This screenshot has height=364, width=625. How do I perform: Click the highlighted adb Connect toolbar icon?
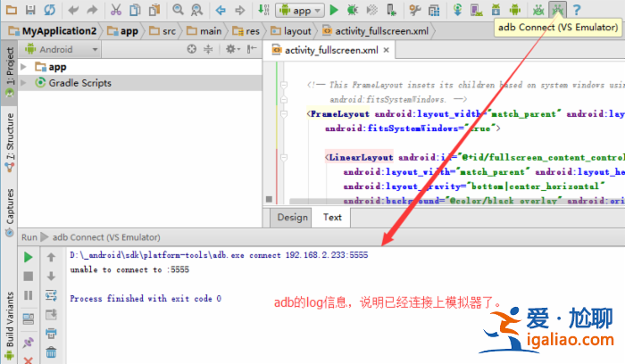(557, 10)
